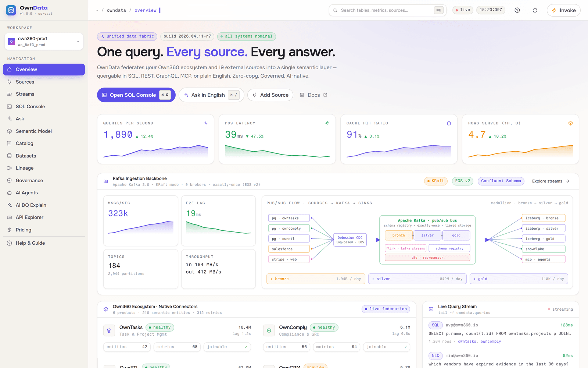Click the Semantic Model cube icon
Image resolution: width=588 pixels, height=368 pixels.
tap(10, 131)
